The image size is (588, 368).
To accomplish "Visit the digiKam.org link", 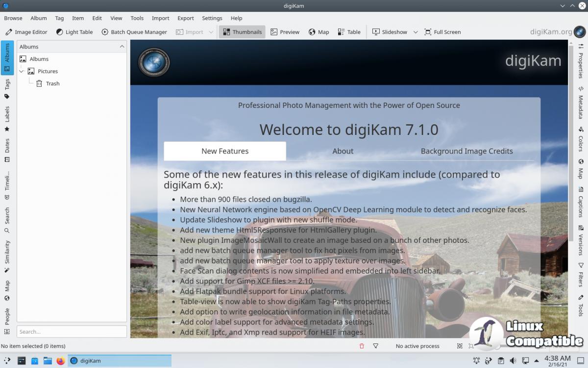I will pyautogui.click(x=551, y=32).
